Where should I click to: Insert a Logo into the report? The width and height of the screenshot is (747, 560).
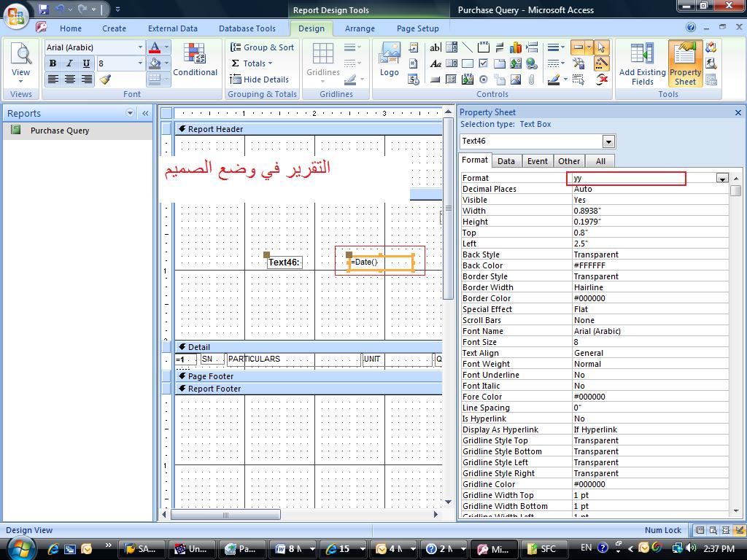(390, 60)
